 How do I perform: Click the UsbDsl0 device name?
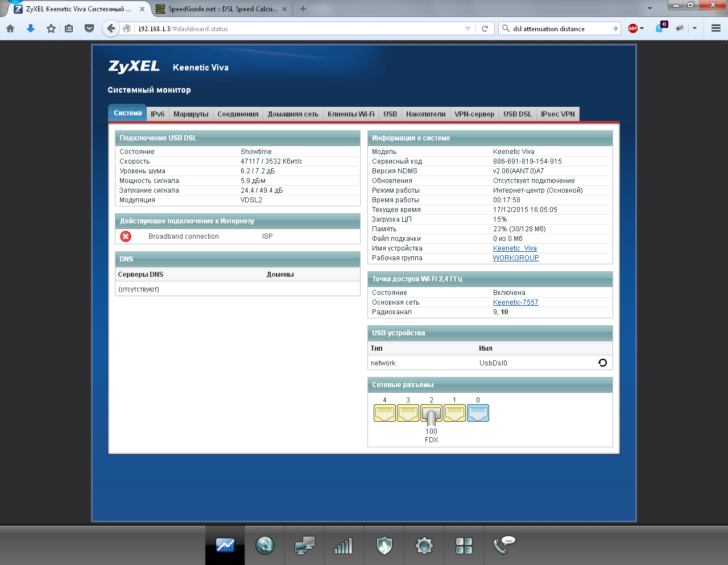[x=493, y=363]
